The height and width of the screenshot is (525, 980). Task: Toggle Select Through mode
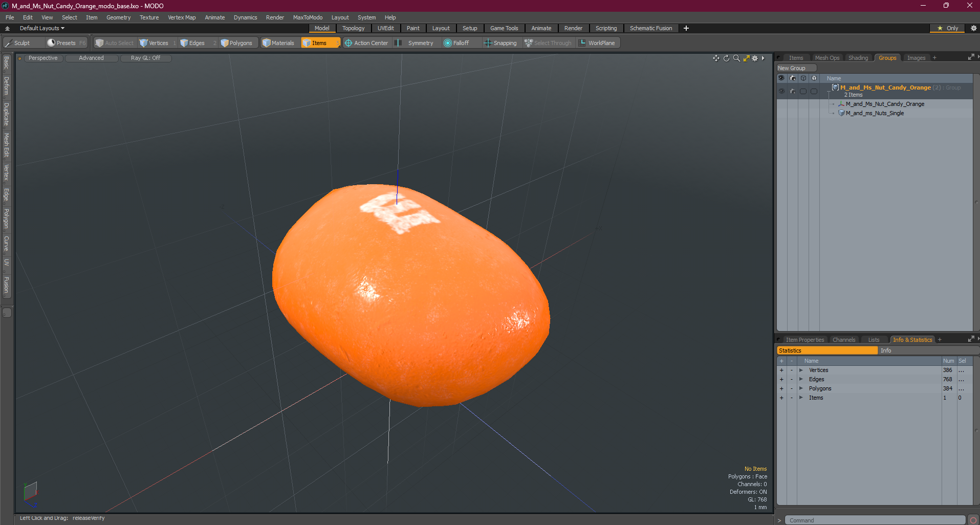[548, 43]
